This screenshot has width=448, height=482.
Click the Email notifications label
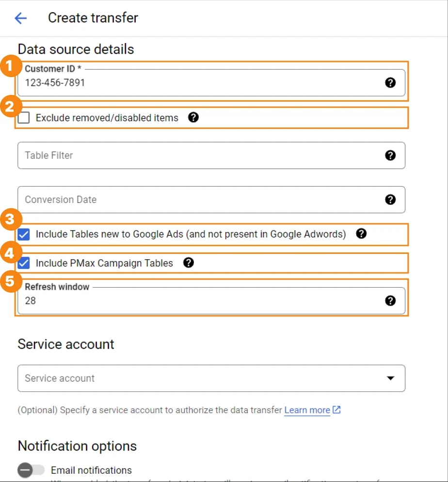91,470
